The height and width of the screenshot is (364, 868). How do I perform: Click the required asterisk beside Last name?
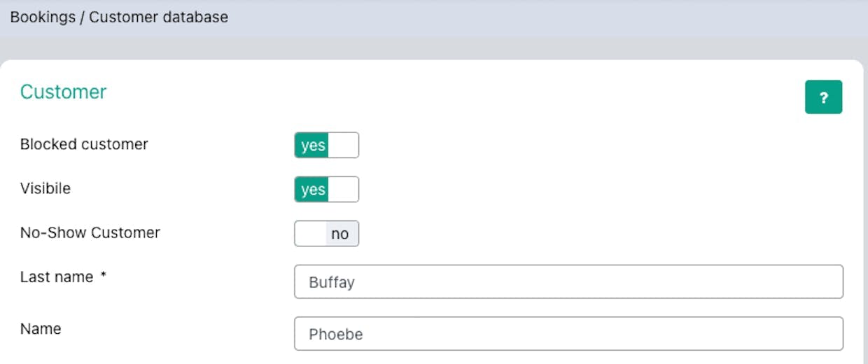coord(103,276)
